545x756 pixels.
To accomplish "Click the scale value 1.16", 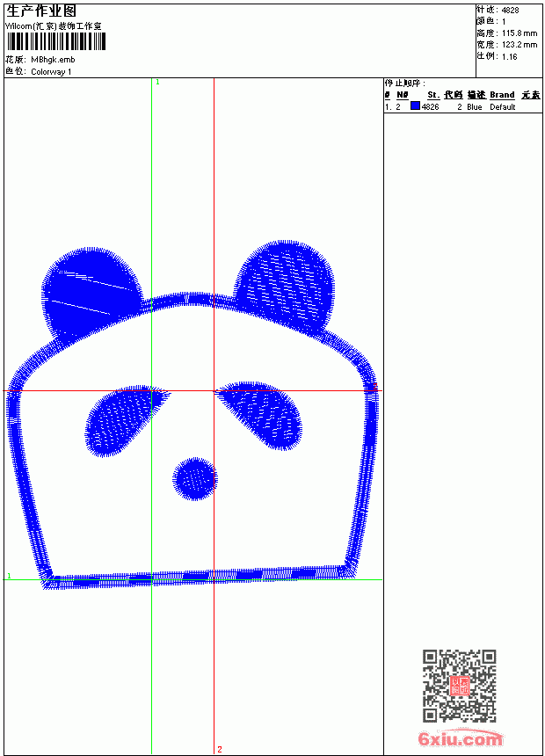I will 509,56.
